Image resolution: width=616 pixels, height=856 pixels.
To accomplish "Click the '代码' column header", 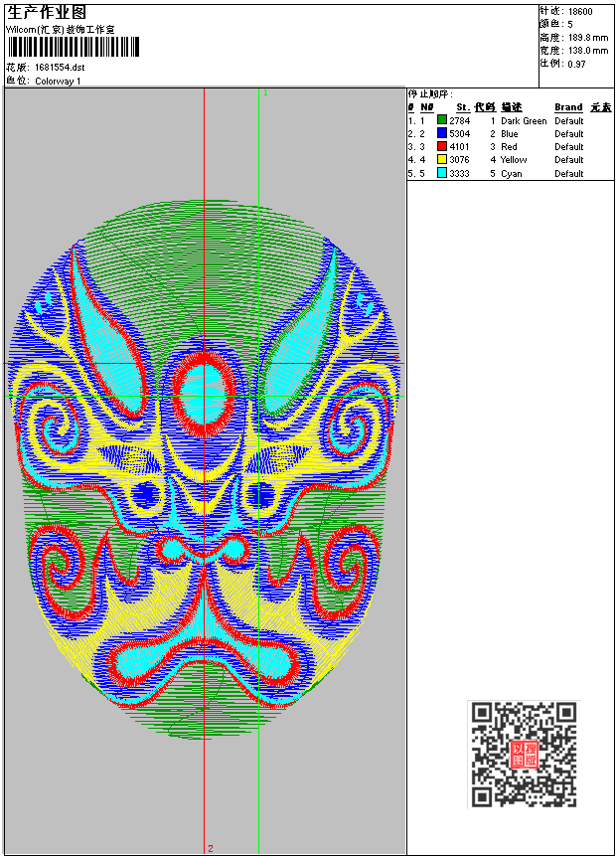I will (485, 107).
